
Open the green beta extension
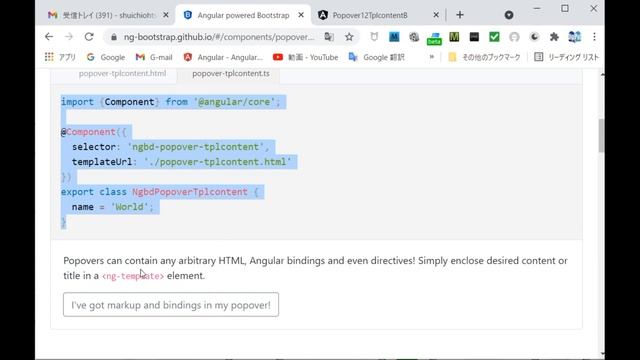(434, 38)
